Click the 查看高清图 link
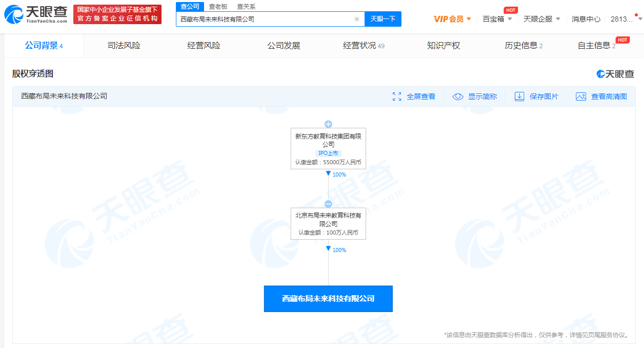This screenshot has width=644, height=348. pos(609,96)
